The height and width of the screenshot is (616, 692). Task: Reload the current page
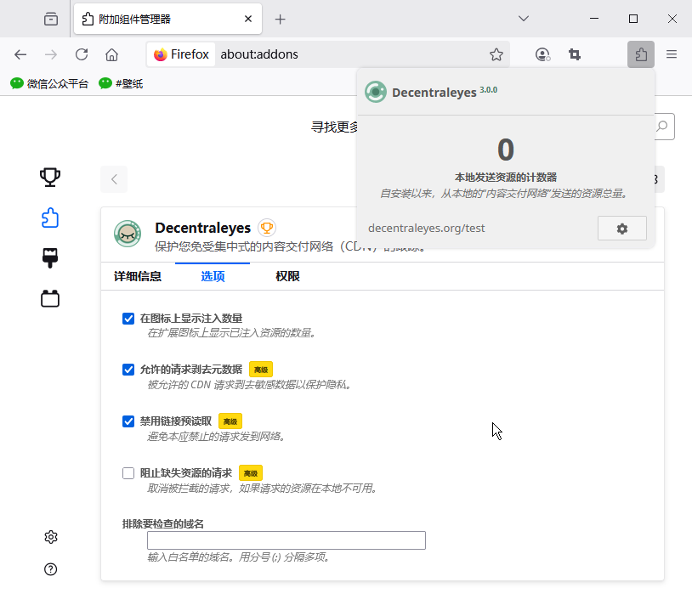pos(82,54)
